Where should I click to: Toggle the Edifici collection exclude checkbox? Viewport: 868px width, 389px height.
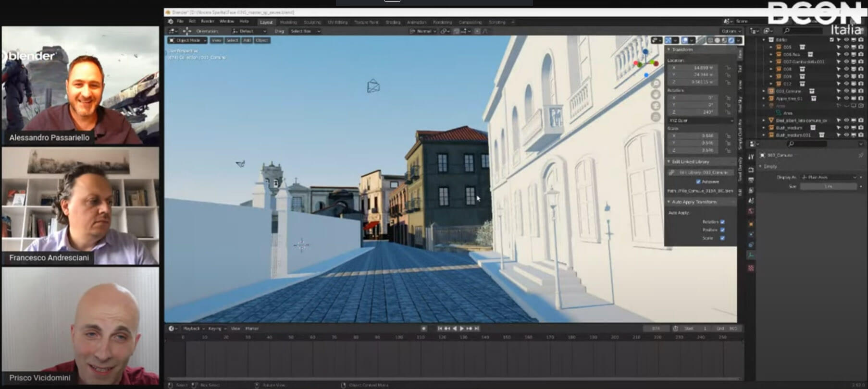click(831, 40)
